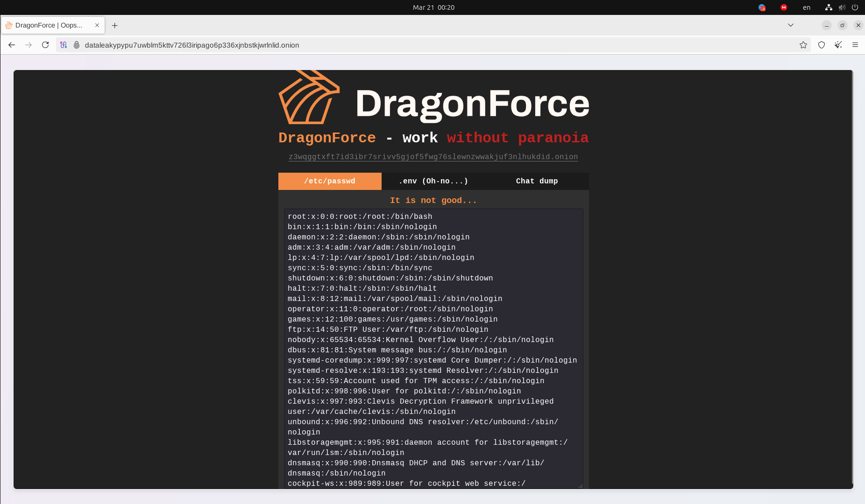Image resolution: width=865 pixels, height=504 pixels.
Task: Click the polkitd:x:998:996 line
Action: pyautogui.click(x=404, y=391)
